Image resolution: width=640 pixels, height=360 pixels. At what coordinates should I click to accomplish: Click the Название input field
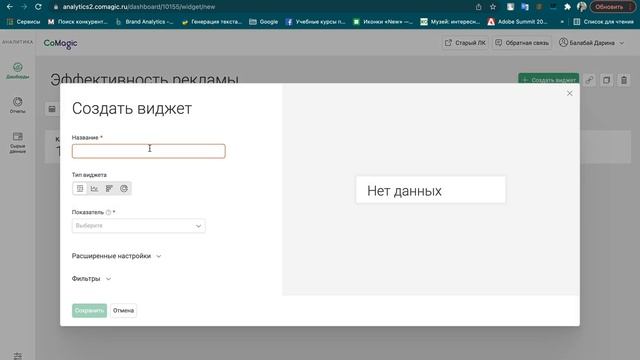coord(149,151)
